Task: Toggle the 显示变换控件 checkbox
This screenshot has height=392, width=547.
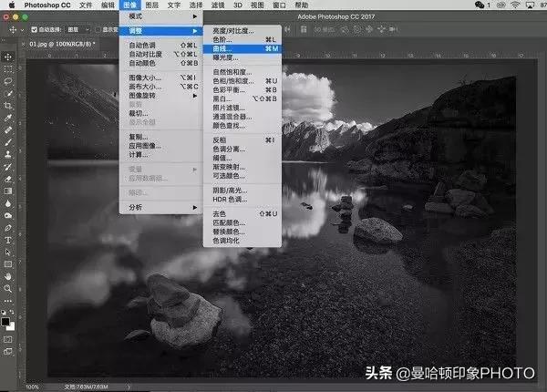Action: (x=98, y=30)
